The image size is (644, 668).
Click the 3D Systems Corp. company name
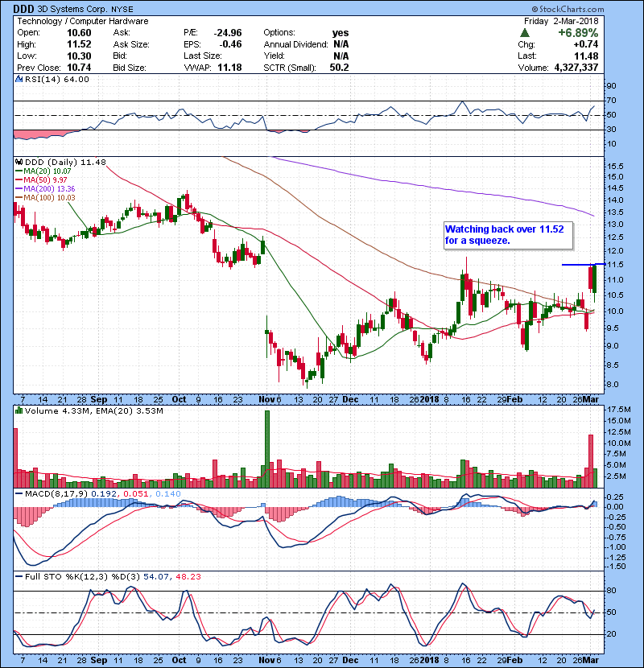click(x=73, y=9)
